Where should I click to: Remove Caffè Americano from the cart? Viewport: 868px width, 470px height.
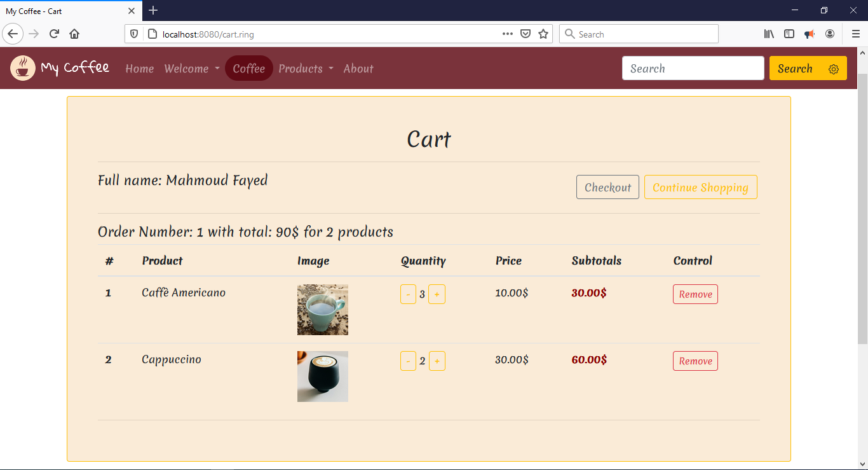coord(695,294)
